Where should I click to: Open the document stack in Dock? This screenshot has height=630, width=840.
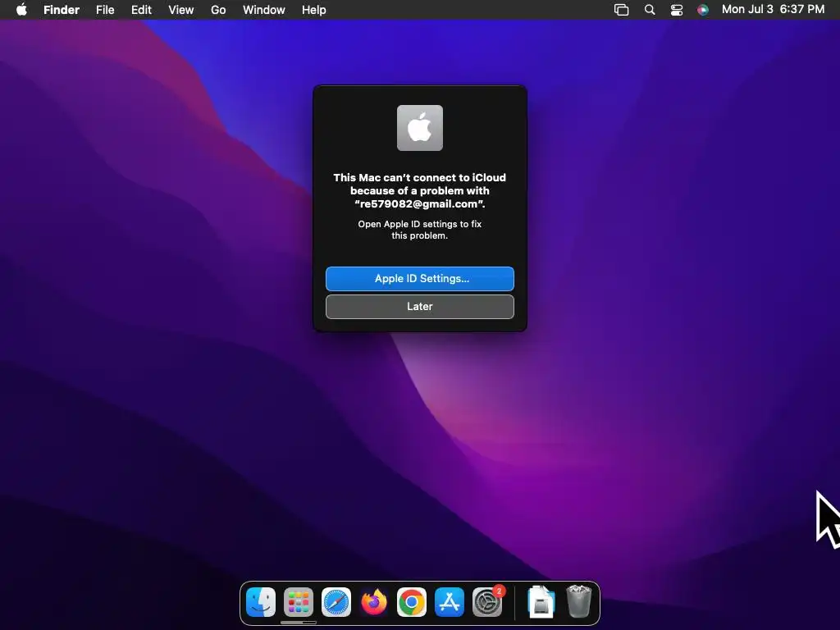541,602
